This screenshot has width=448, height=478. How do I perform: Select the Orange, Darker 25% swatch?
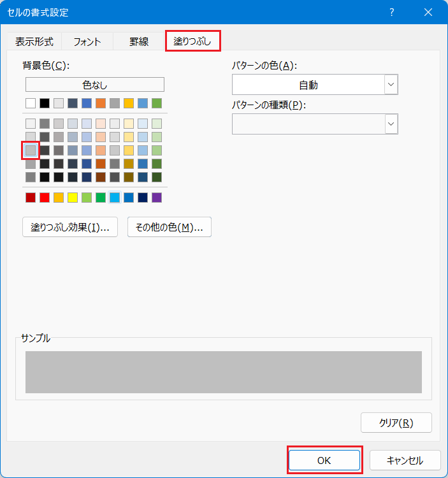101,164
